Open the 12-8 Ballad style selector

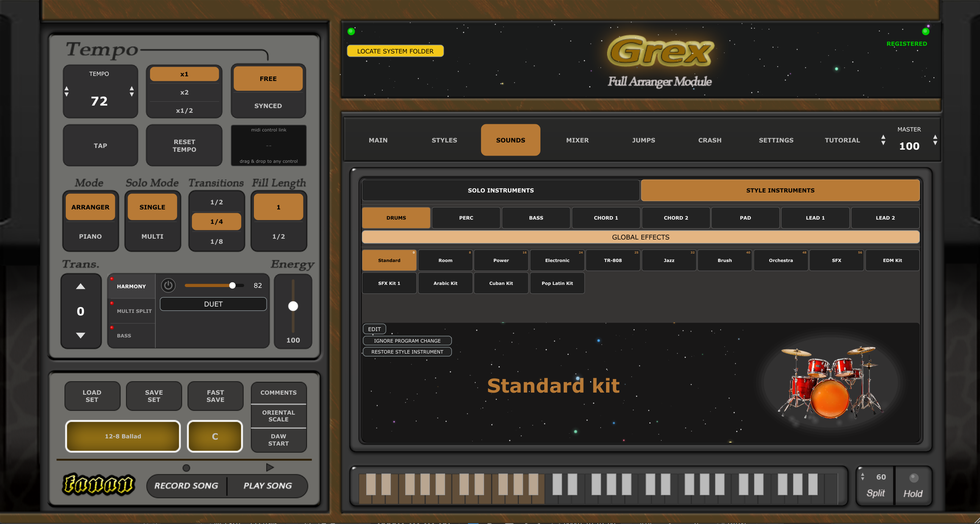click(x=123, y=436)
